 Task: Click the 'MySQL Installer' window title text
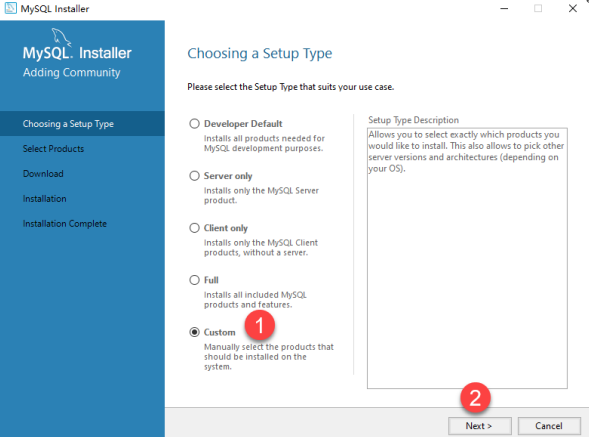tap(55, 9)
